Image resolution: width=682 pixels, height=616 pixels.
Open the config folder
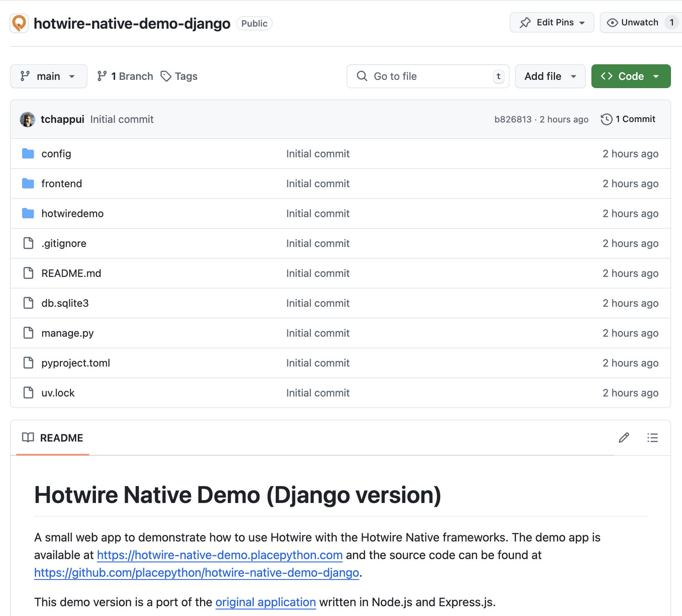(x=56, y=154)
